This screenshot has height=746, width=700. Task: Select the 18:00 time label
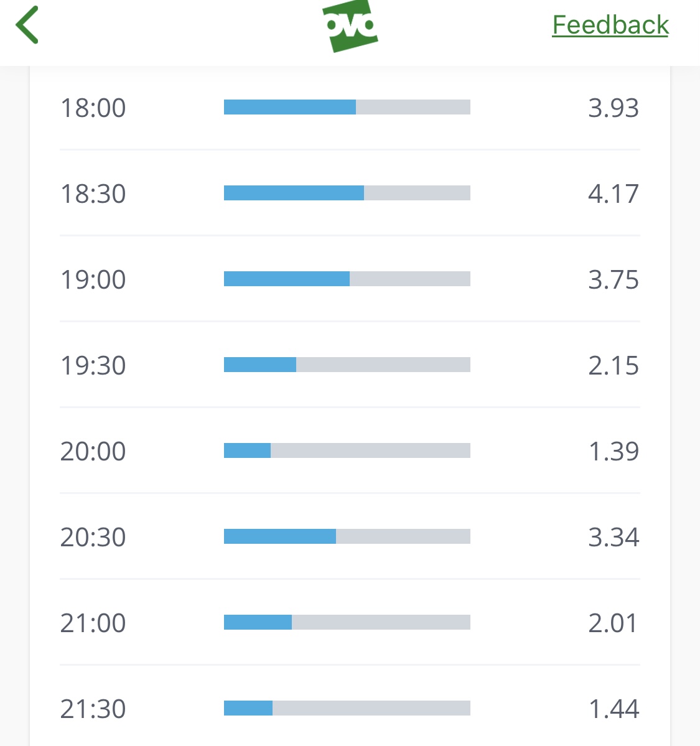point(93,108)
